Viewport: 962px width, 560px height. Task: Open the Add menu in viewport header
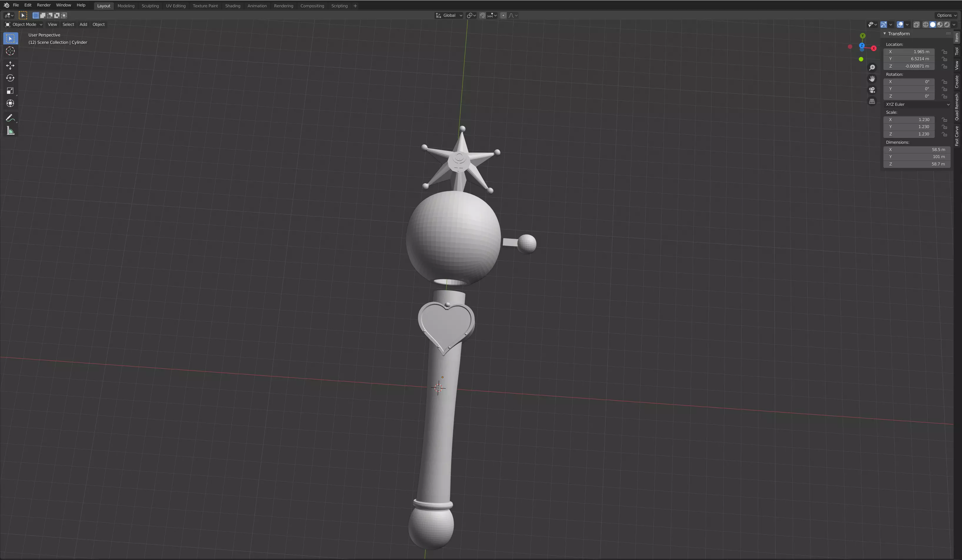click(83, 24)
